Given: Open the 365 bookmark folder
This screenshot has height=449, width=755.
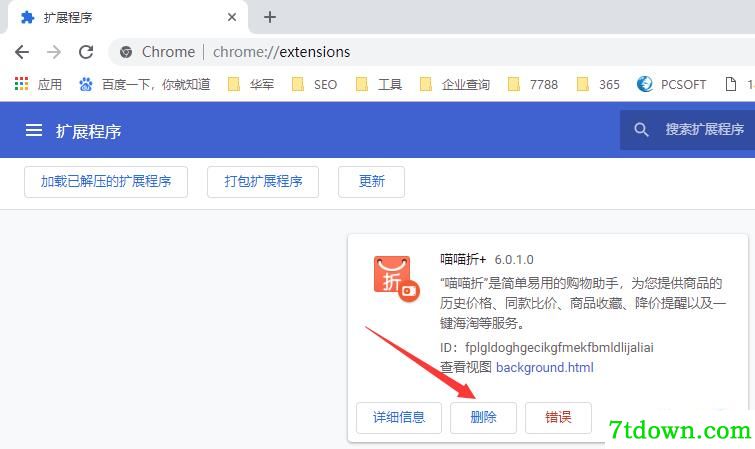Looking at the screenshot, I should 598,84.
